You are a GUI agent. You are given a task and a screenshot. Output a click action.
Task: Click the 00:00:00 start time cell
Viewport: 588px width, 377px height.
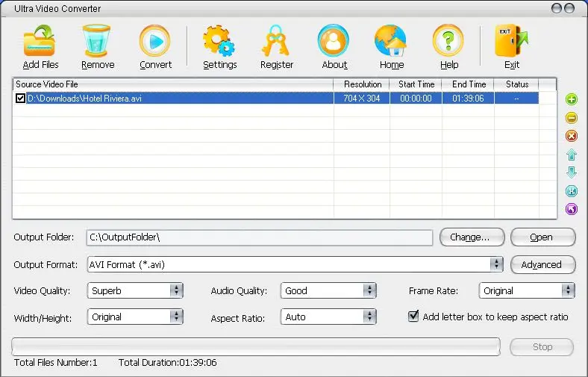[x=416, y=99]
